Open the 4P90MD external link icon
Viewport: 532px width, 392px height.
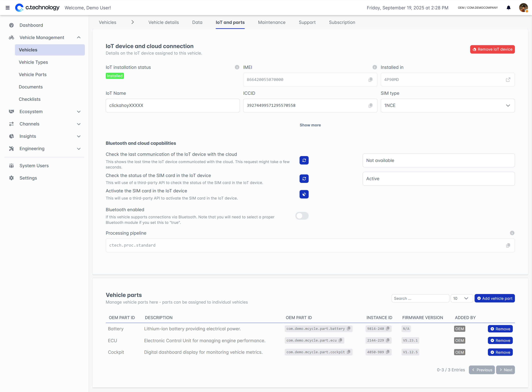point(508,80)
